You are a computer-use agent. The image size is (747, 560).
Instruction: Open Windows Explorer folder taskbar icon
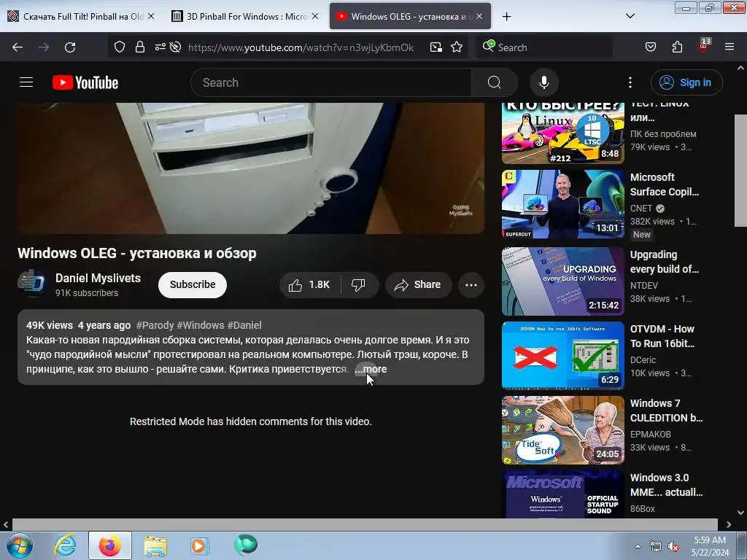tap(155, 545)
